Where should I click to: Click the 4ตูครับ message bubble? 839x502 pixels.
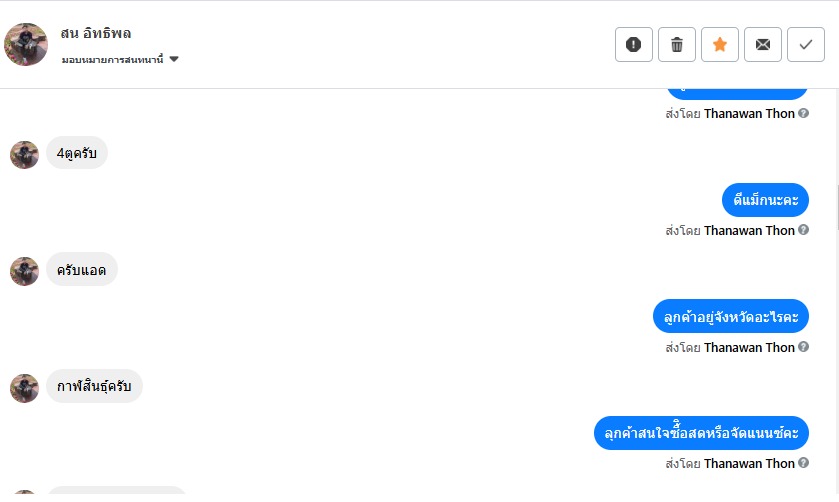77,153
